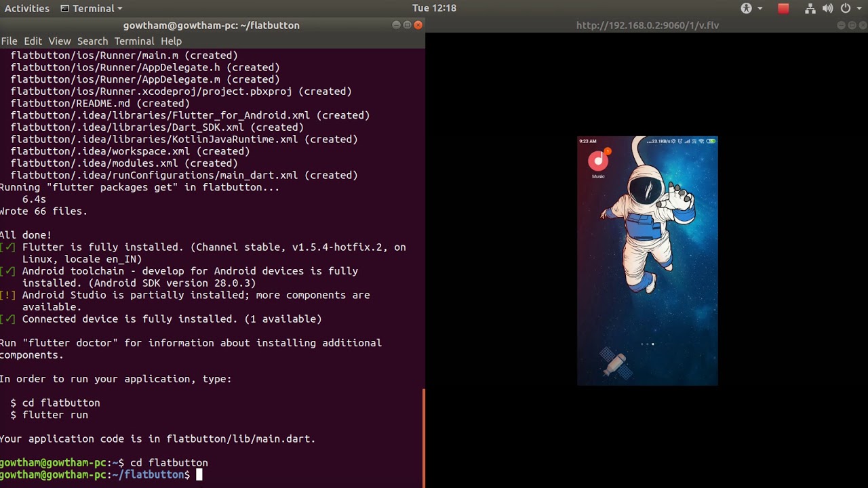Click the red stop recording indicator

783,8
